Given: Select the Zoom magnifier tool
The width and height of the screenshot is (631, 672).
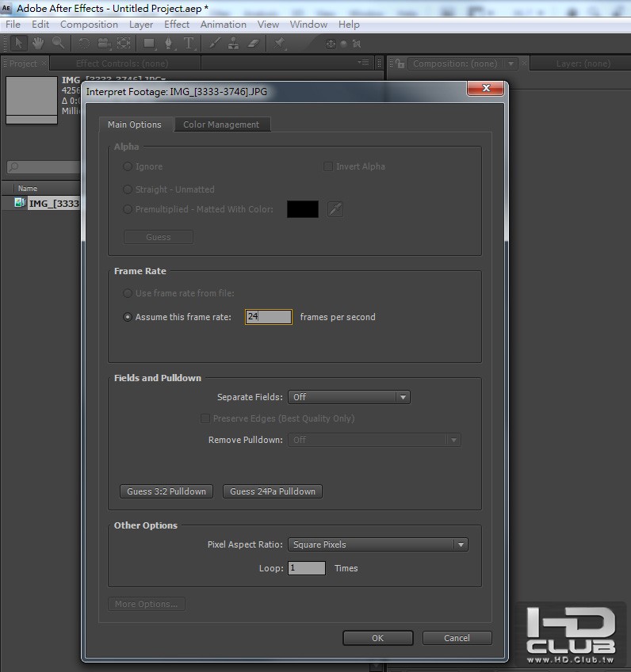Looking at the screenshot, I should [59, 43].
